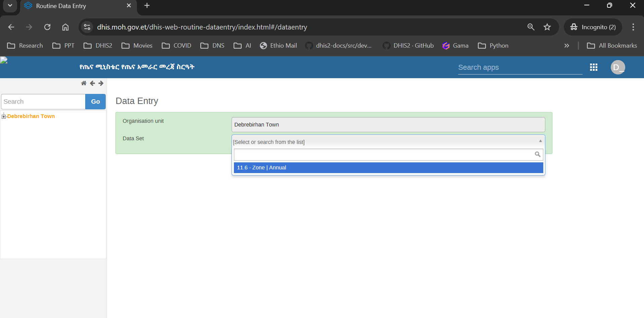Select Debrebirhan Town in the tree
644x318 pixels.
pyautogui.click(x=31, y=116)
